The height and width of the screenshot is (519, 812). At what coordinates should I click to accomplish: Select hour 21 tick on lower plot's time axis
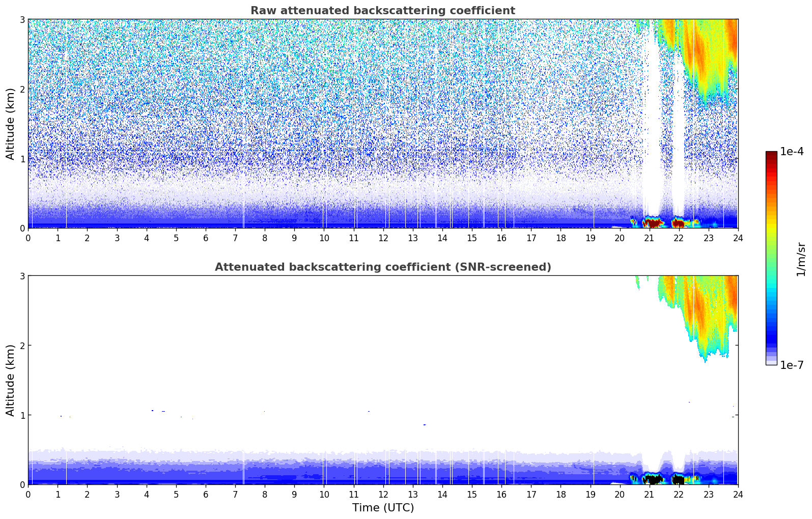[649, 494]
